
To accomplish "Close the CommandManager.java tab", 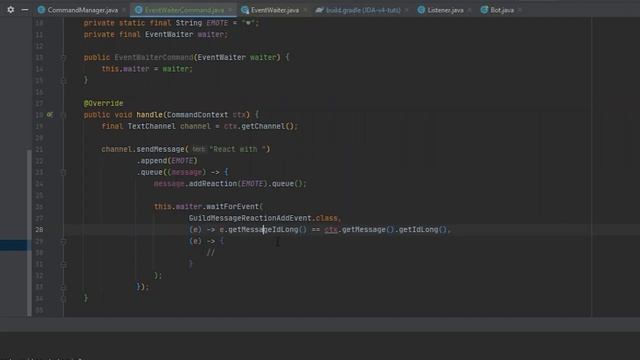I will 124,10.
